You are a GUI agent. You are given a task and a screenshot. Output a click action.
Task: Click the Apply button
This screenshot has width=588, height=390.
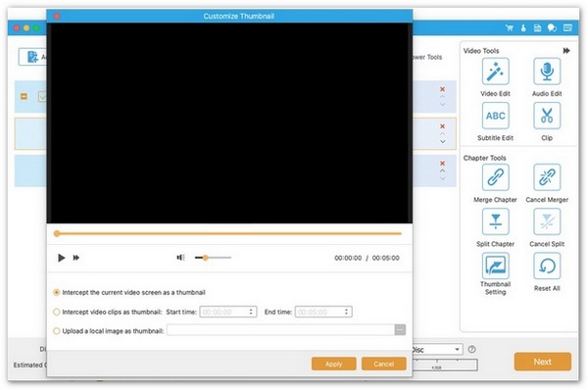pos(333,364)
